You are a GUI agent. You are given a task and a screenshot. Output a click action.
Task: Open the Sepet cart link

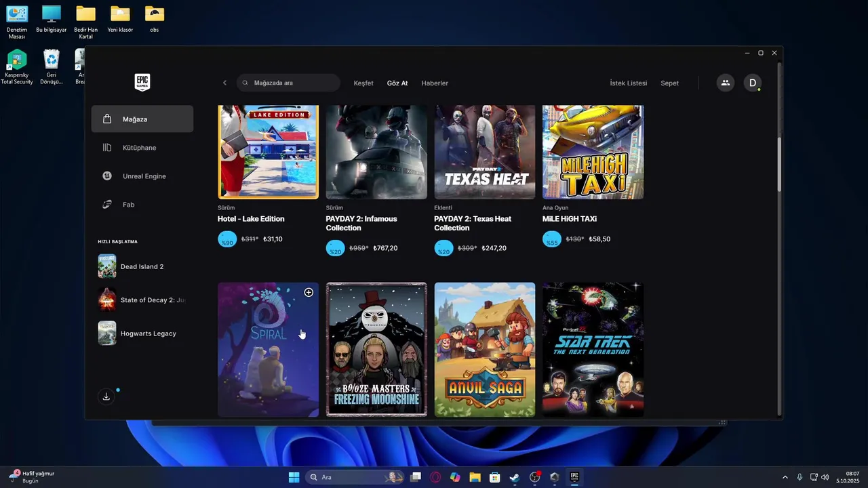point(669,83)
